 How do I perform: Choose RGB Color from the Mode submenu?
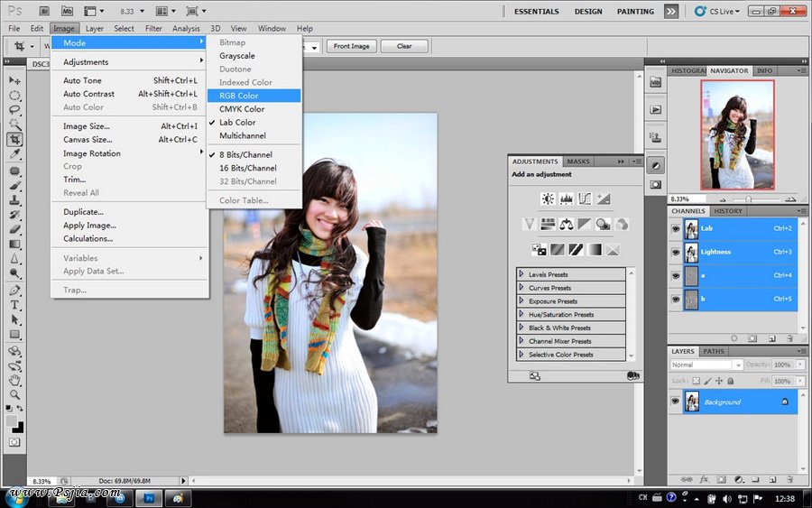click(x=239, y=96)
